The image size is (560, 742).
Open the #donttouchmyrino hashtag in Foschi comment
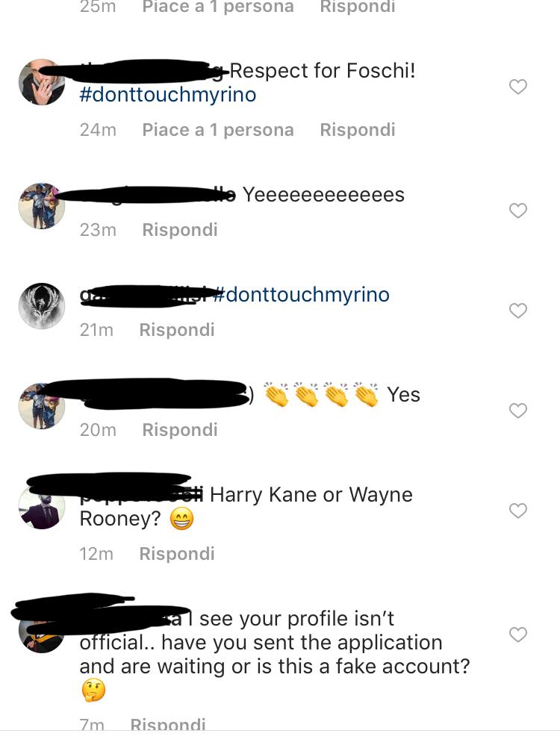tap(168, 95)
